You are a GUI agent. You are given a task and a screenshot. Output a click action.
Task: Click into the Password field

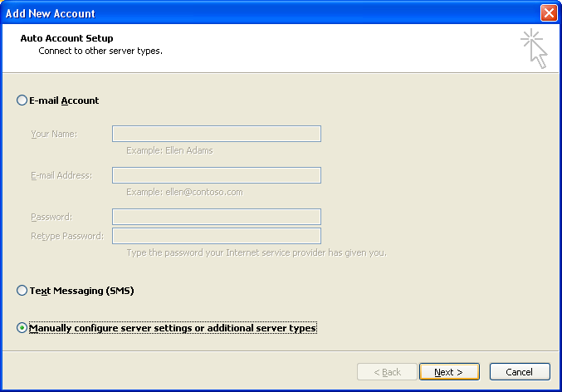[217, 217]
